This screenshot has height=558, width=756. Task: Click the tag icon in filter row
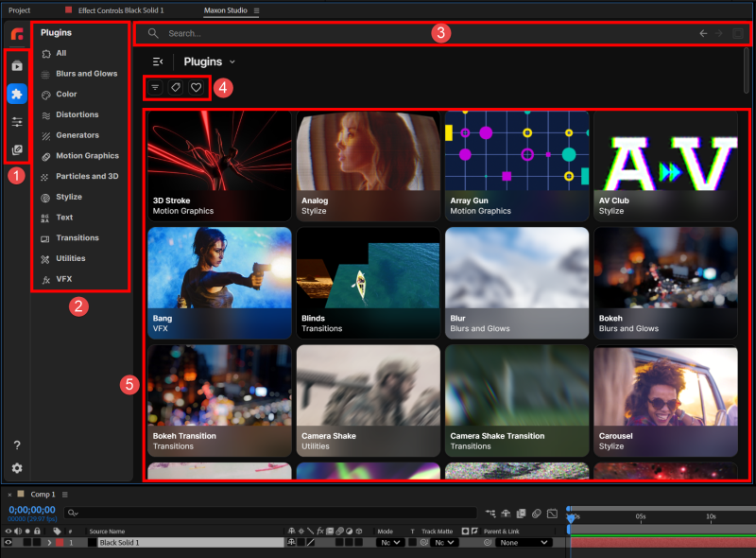coord(176,87)
